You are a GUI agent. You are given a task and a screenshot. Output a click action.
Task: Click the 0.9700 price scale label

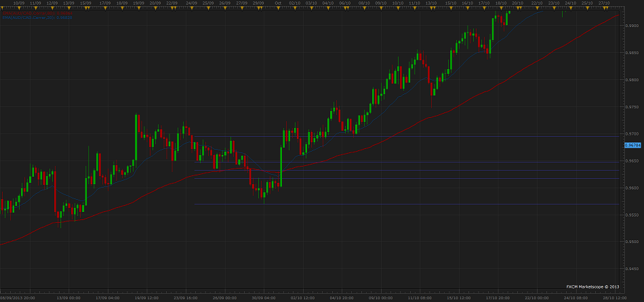(x=632, y=134)
